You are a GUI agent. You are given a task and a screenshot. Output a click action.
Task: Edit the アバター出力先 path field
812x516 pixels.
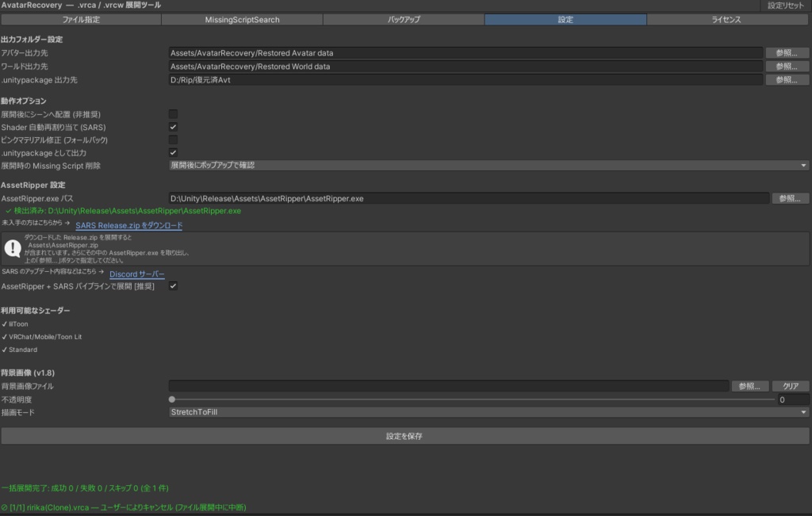point(465,53)
